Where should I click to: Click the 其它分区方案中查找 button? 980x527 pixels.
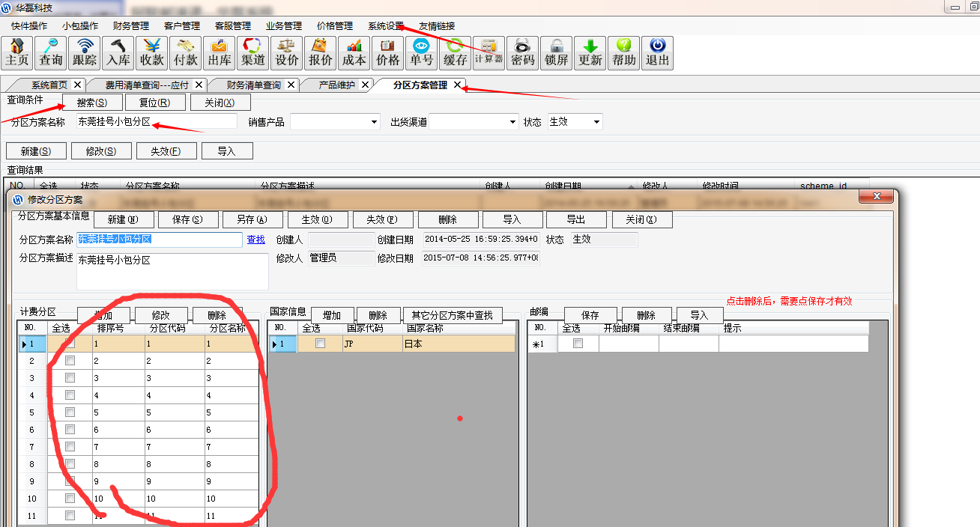[x=452, y=315]
